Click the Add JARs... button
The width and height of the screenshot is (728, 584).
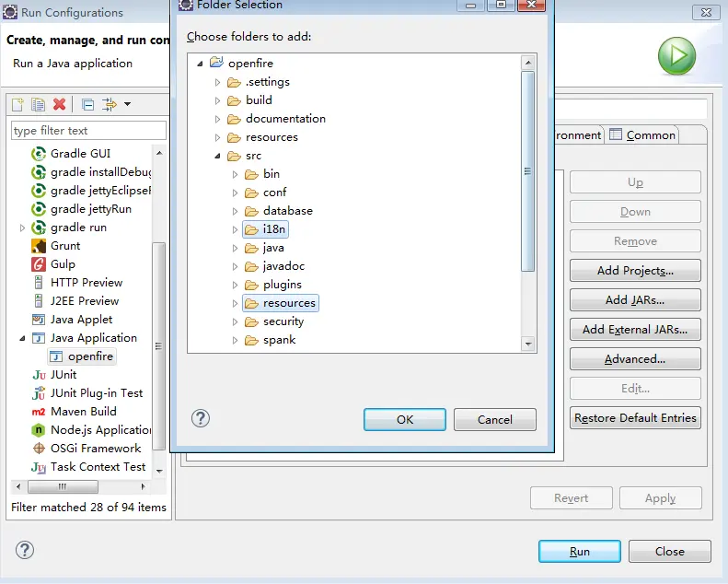[635, 300]
